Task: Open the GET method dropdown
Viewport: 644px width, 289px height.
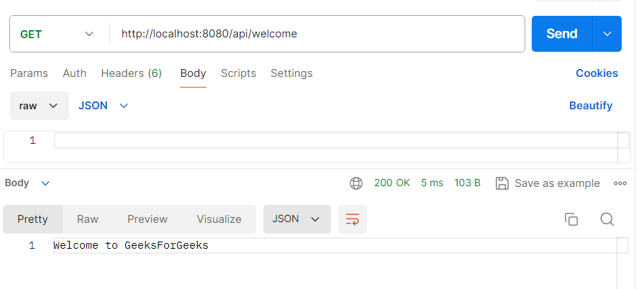Action: click(x=58, y=34)
